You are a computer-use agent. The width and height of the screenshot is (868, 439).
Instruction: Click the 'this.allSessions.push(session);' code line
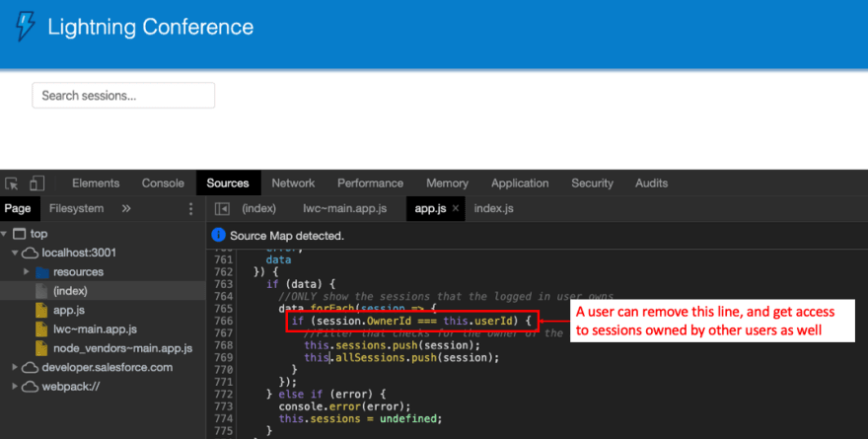[x=401, y=358]
